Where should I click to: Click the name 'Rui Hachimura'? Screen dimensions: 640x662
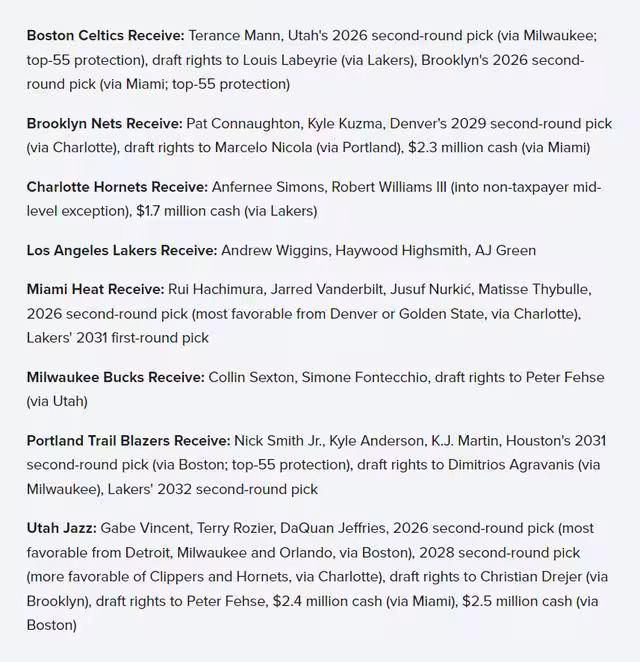(x=215, y=289)
